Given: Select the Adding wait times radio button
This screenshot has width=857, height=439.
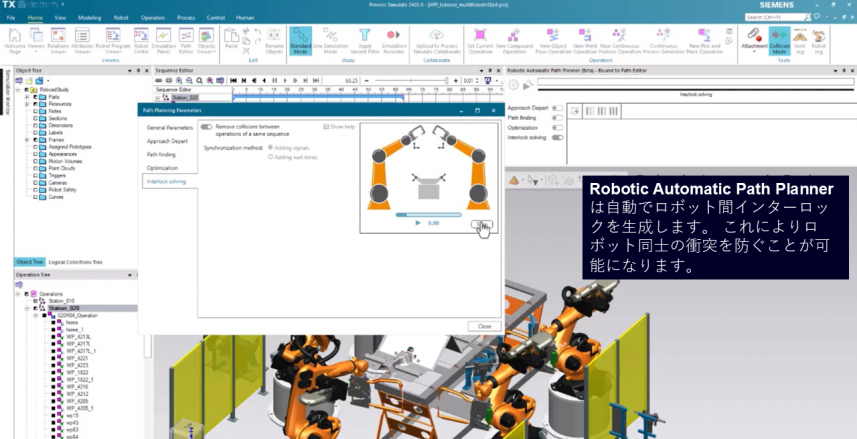Looking at the screenshot, I should coord(269,157).
